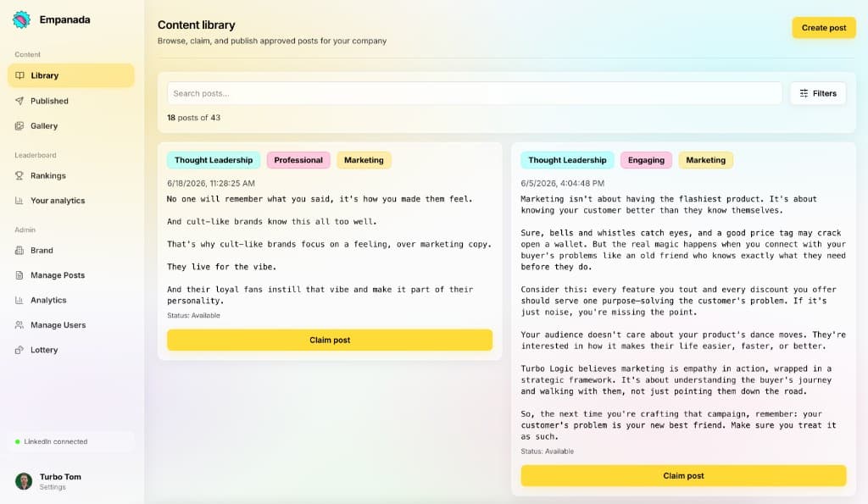This screenshot has height=504, width=868.
Task: Click the Library book icon in sidebar
Action: (20, 75)
